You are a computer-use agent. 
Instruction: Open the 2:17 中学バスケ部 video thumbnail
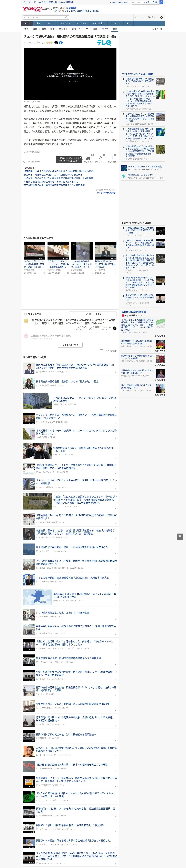click(34, 251)
